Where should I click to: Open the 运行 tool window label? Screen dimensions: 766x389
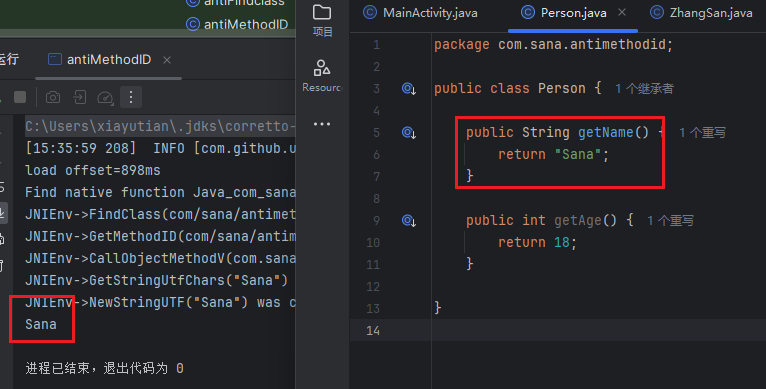coord(9,59)
